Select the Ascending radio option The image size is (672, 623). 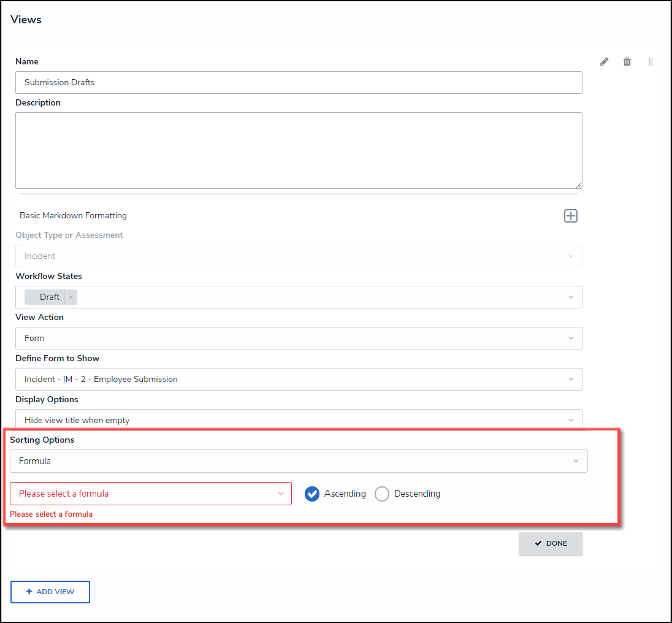[312, 494]
